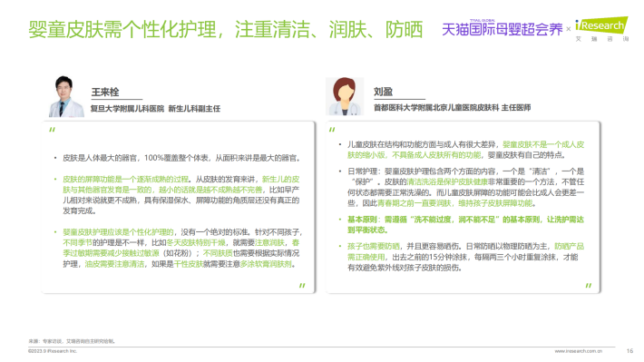Click the page number 16 in footer
The width and height of the screenshot is (644, 362).
pyautogui.click(x=629, y=351)
